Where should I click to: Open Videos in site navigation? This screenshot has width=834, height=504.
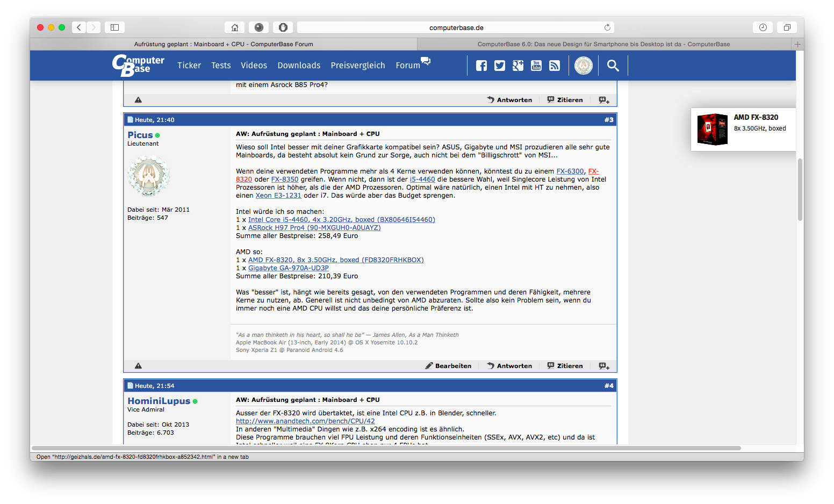point(254,66)
